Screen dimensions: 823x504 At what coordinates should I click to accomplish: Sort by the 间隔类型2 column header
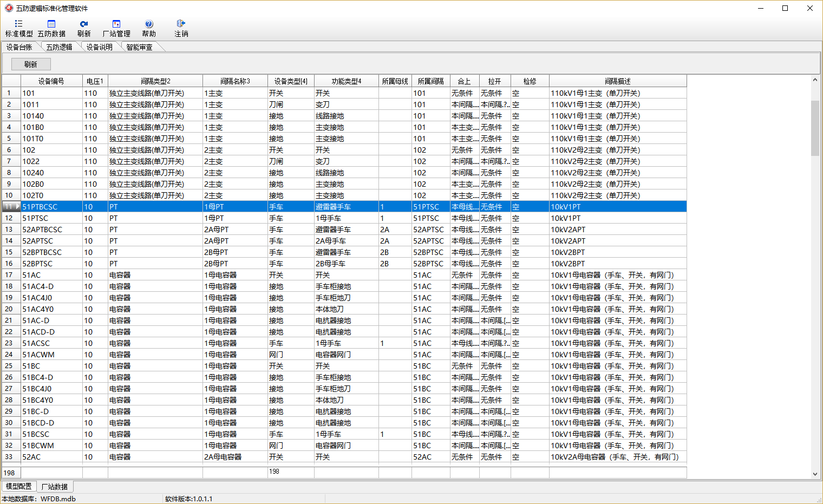pos(155,81)
